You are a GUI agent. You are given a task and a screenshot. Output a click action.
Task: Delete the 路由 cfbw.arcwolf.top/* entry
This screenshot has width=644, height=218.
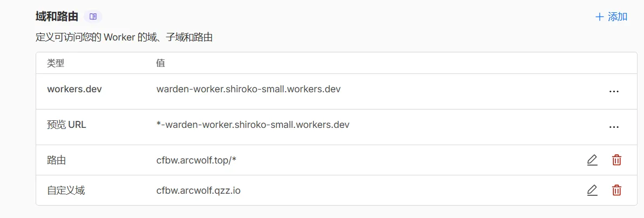tap(616, 160)
